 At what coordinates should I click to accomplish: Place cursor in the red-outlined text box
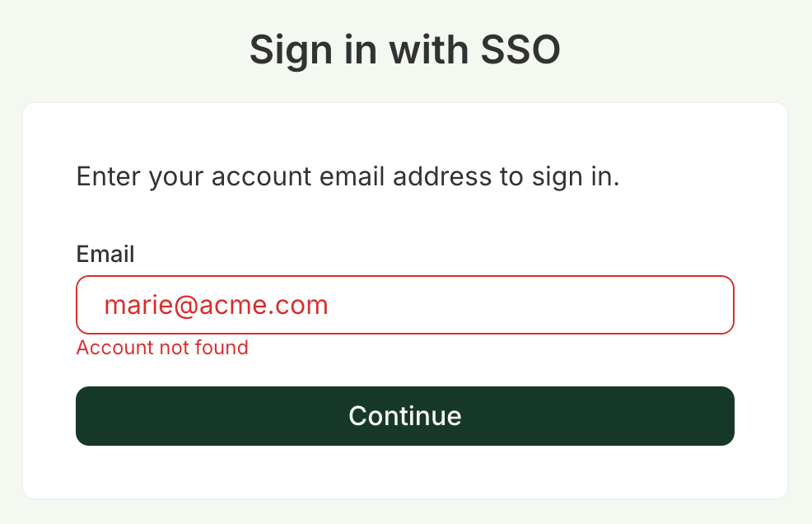click(x=494, y=305)
